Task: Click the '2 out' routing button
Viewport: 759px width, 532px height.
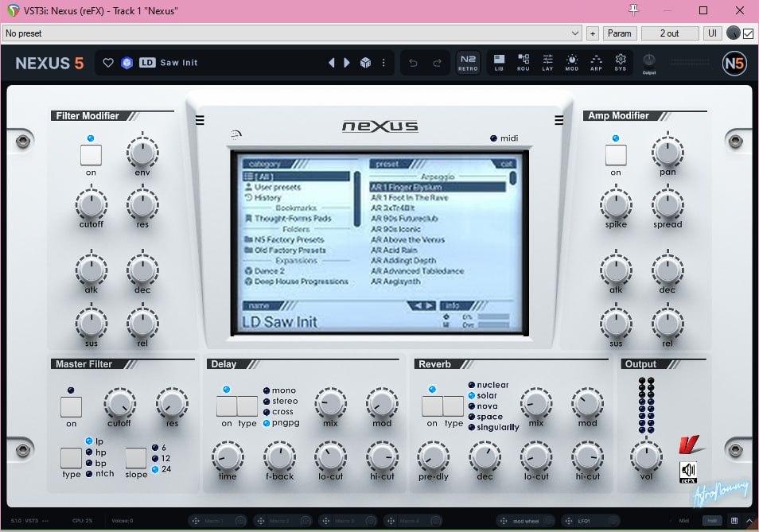Action: pyautogui.click(x=670, y=33)
